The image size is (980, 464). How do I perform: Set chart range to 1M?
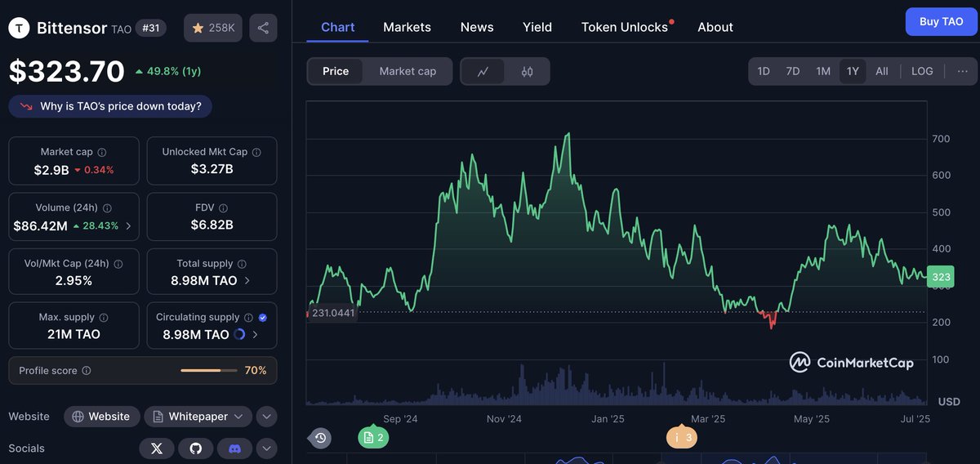point(823,71)
